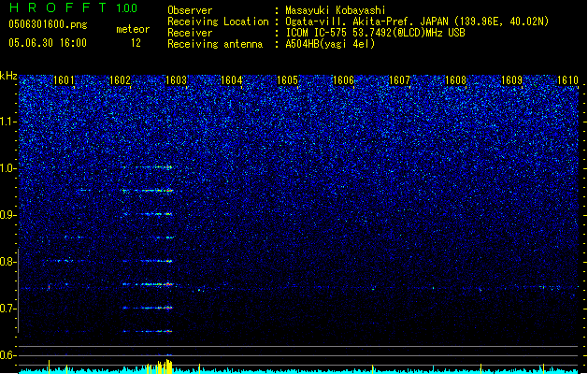Click the 1609 time marker
588x374 pixels.
[x=511, y=80]
